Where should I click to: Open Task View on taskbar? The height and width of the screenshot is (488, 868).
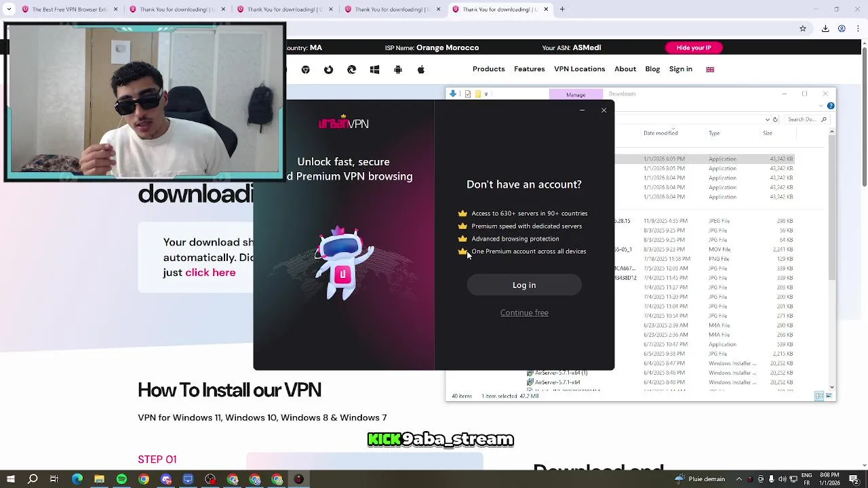[54, 479]
